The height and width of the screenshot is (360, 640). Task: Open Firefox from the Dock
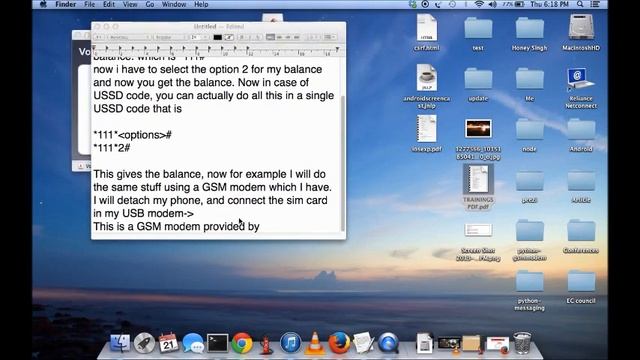pyautogui.click(x=339, y=343)
